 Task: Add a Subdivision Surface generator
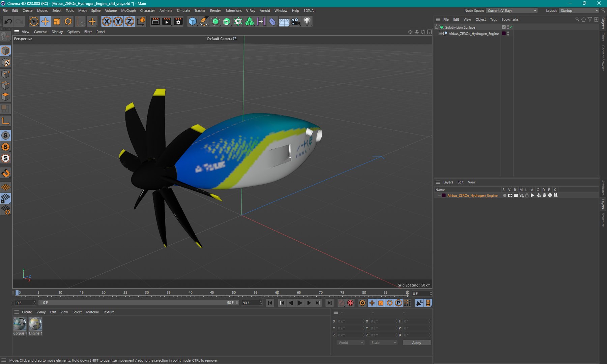pyautogui.click(x=215, y=22)
